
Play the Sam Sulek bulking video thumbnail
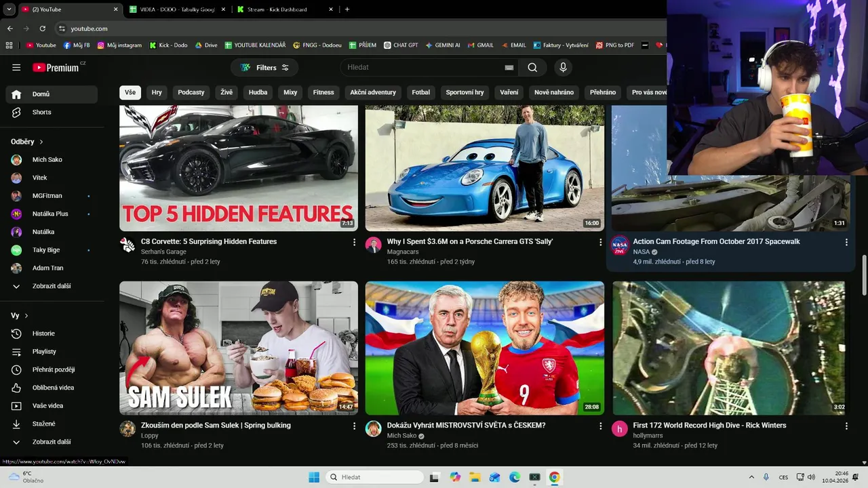pos(239,348)
